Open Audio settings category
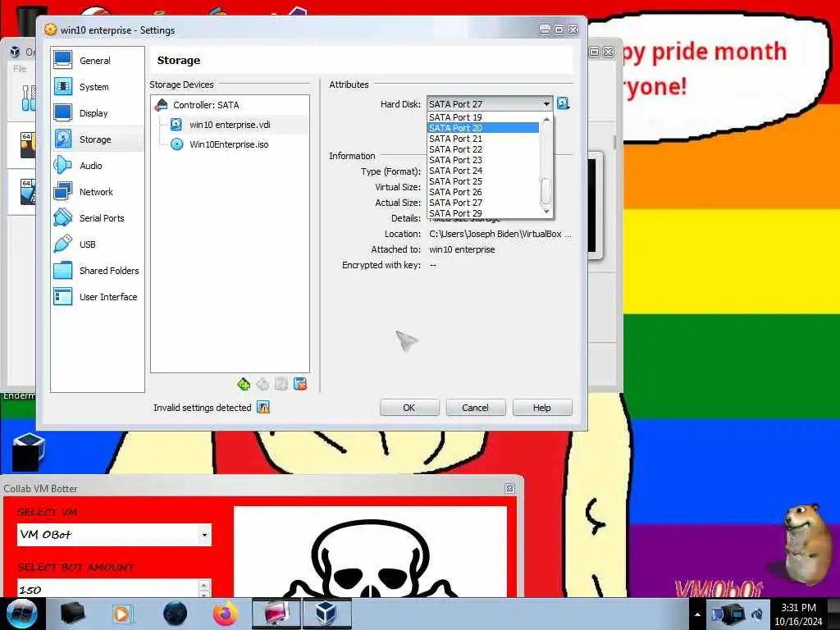This screenshot has height=630, width=840. tap(97, 166)
